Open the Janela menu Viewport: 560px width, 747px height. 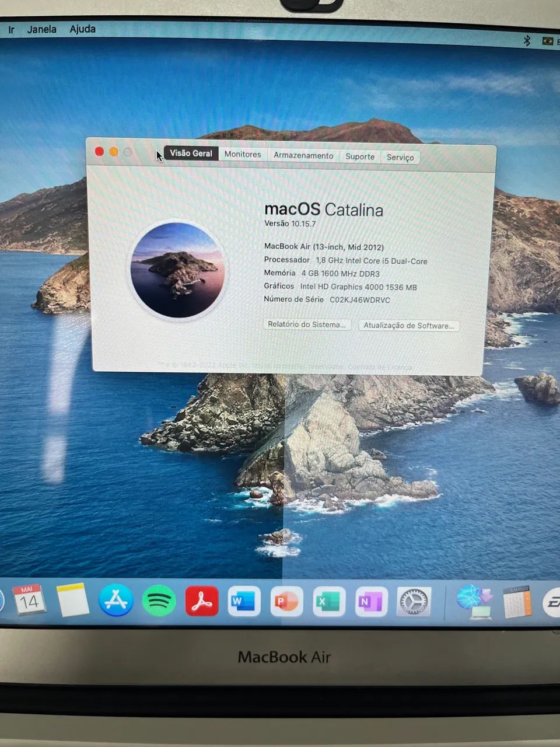point(42,29)
